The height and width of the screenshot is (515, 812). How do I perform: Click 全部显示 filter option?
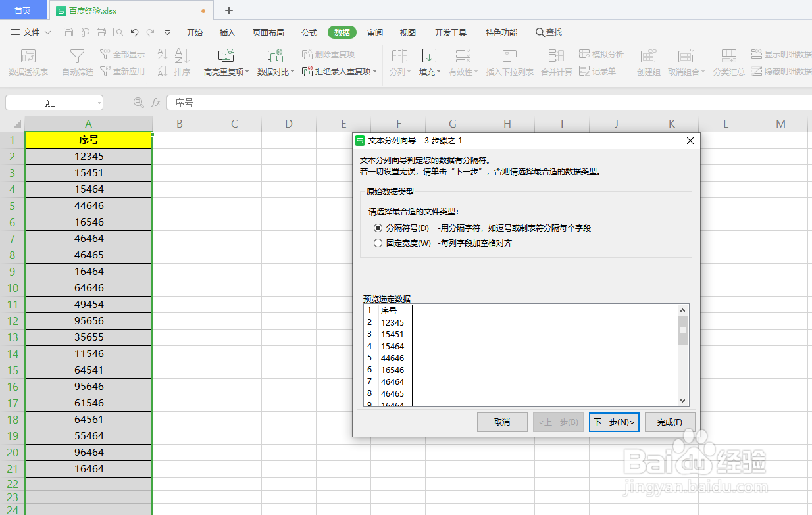tap(122, 55)
